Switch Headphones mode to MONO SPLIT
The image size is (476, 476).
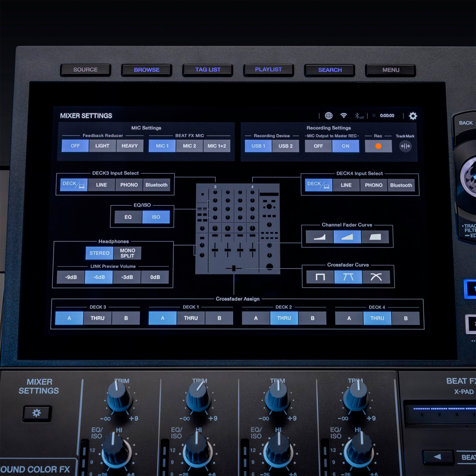pos(127,253)
